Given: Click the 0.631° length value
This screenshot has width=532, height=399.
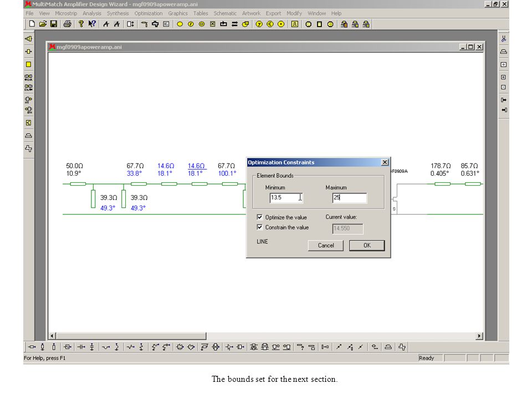Looking at the screenshot, I should coord(470,173).
